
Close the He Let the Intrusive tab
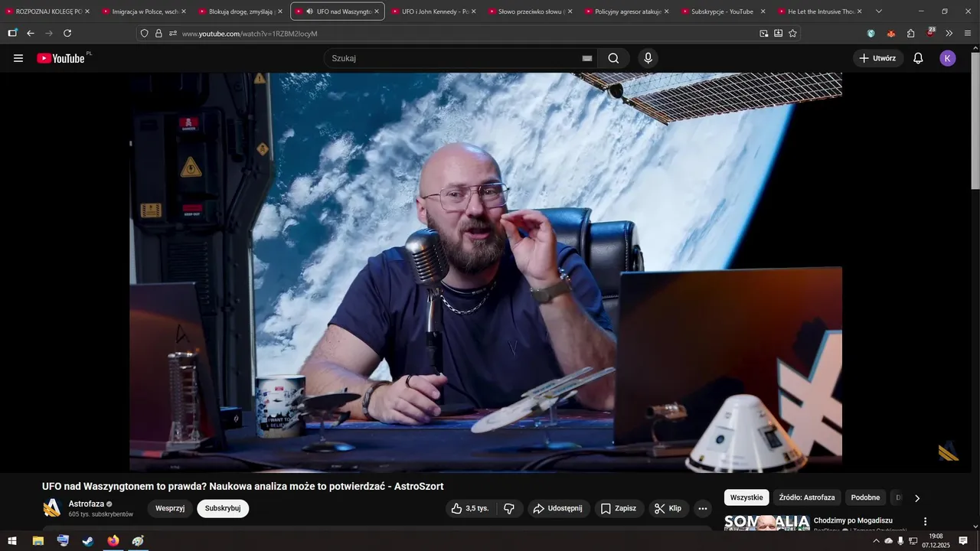point(859,11)
